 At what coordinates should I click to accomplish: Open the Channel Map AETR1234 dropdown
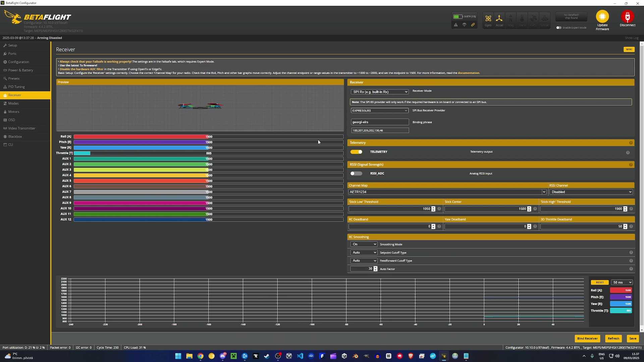(x=447, y=192)
